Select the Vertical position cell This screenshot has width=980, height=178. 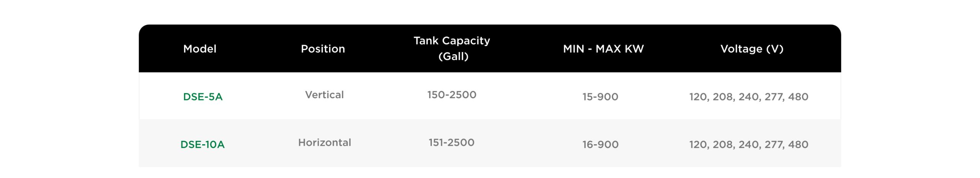324,95
